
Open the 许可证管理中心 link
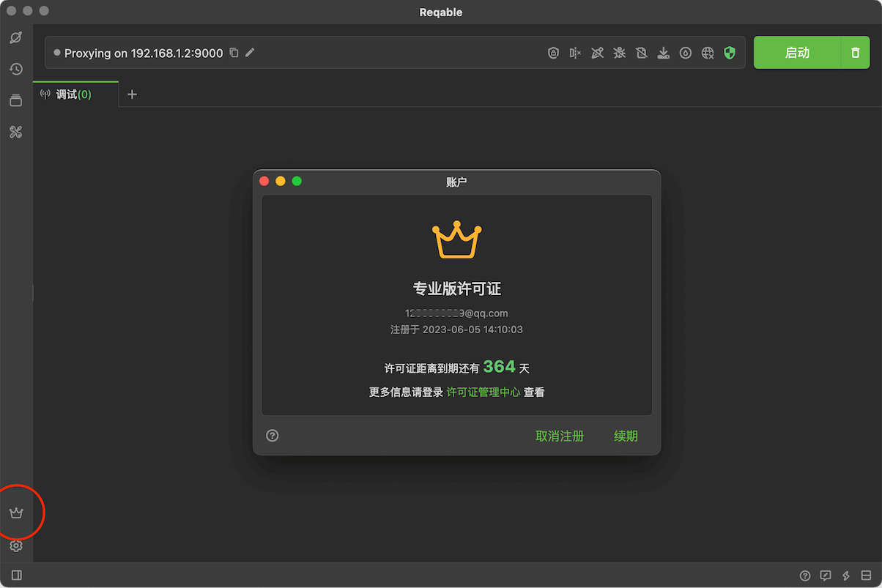coord(483,392)
